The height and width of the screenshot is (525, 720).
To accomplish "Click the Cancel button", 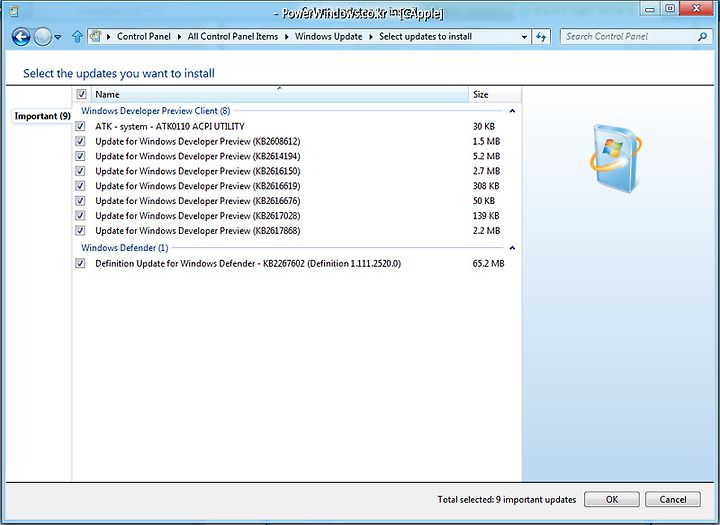I will 673,499.
